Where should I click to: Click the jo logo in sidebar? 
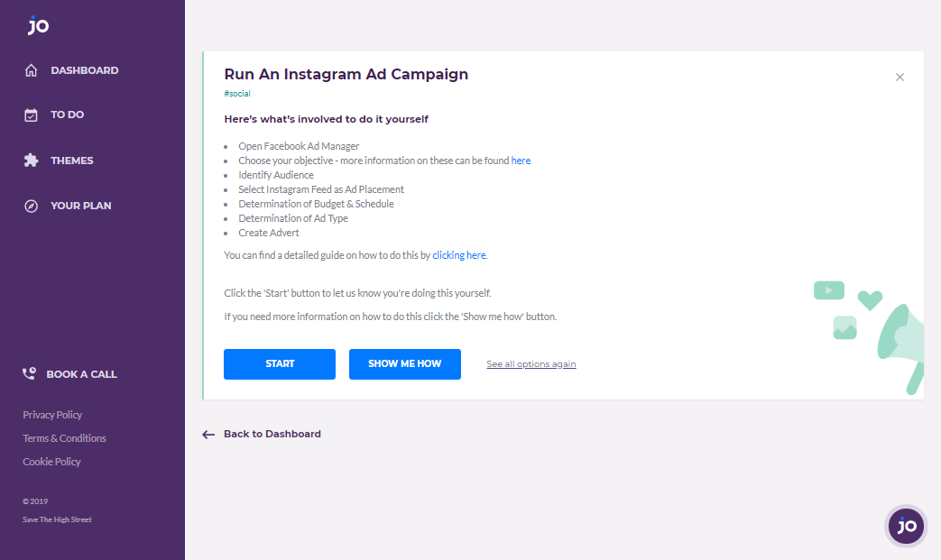[39, 25]
